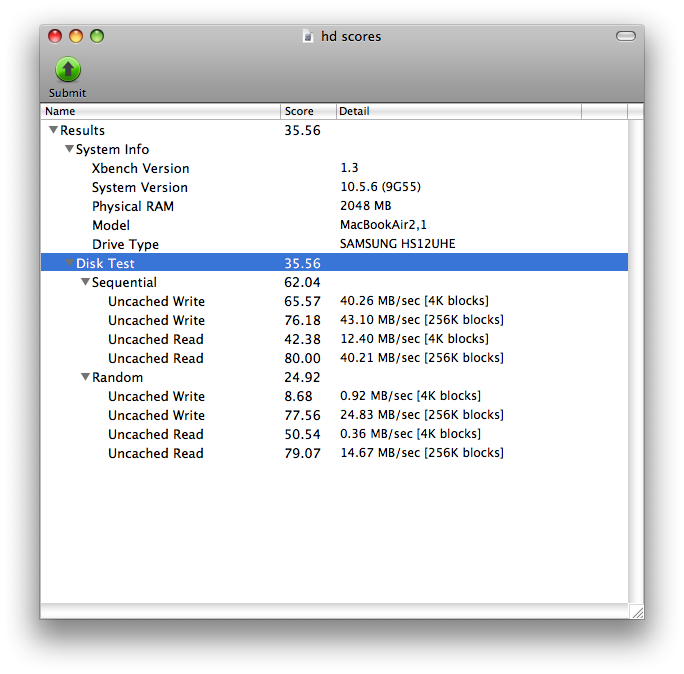The image size is (684, 674).
Task: Select Uncached Read row scoring 79.07
Action: click(x=335, y=453)
